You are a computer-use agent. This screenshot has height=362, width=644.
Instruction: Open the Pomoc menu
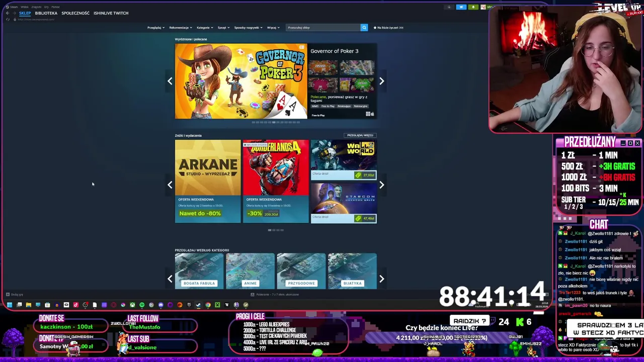[x=55, y=7]
